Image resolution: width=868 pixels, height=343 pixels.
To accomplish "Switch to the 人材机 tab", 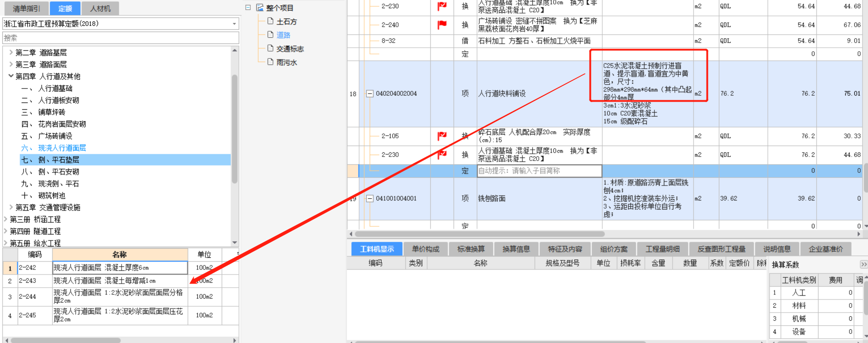I will [x=100, y=8].
